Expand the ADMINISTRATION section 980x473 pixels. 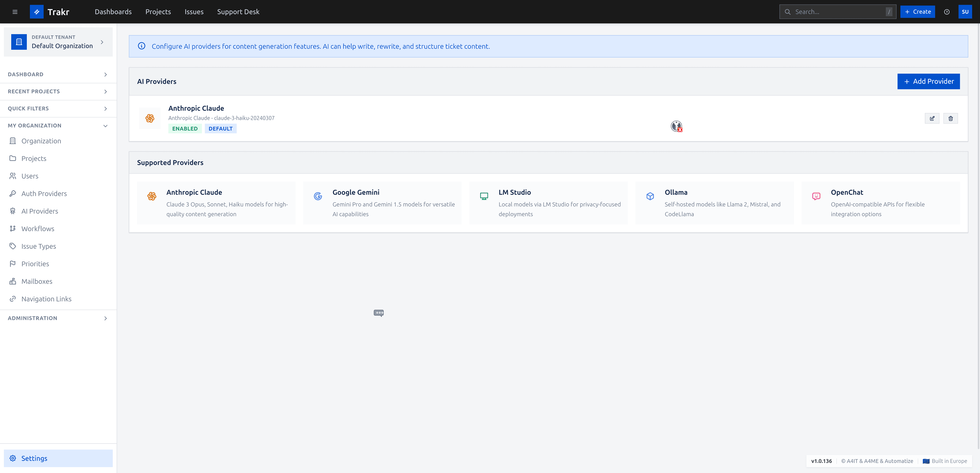pyautogui.click(x=58, y=318)
